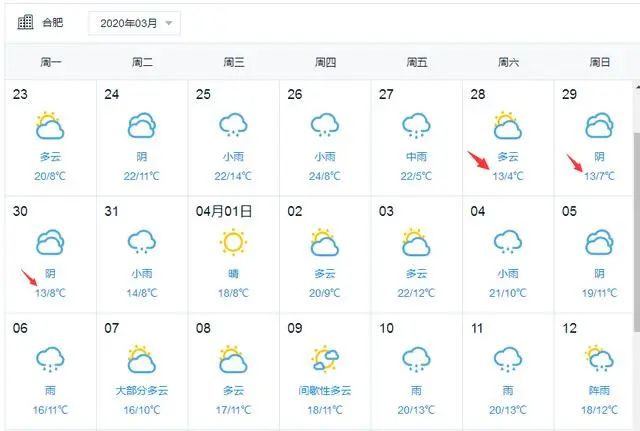The height and width of the screenshot is (431, 640).
Task: Click the 晴 label on 04月01日
Action: coord(233,273)
